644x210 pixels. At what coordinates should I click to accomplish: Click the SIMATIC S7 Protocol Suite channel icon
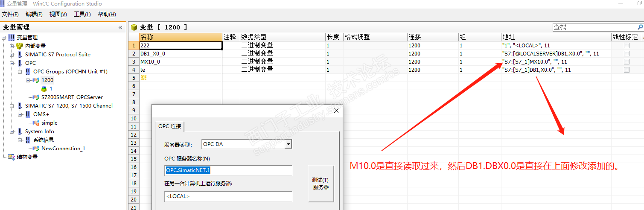point(20,55)
